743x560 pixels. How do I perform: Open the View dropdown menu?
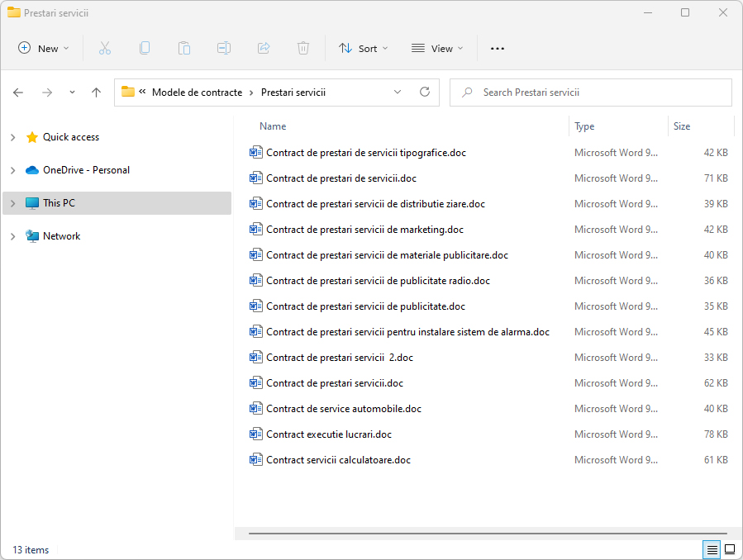coord(437,48)
